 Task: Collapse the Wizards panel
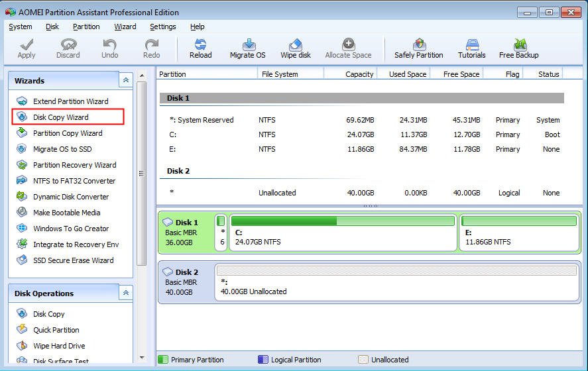[x=126, y=80]
